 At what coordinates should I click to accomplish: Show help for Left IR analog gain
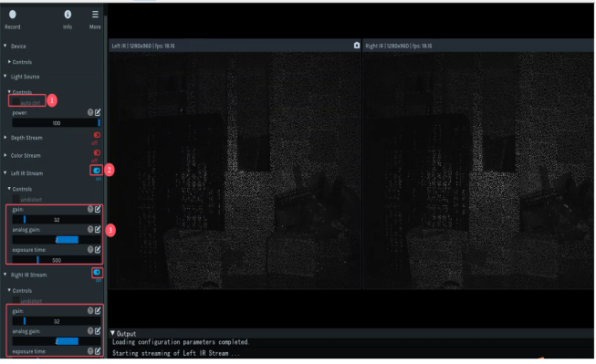pyautogui.click(x=90, y=229)
